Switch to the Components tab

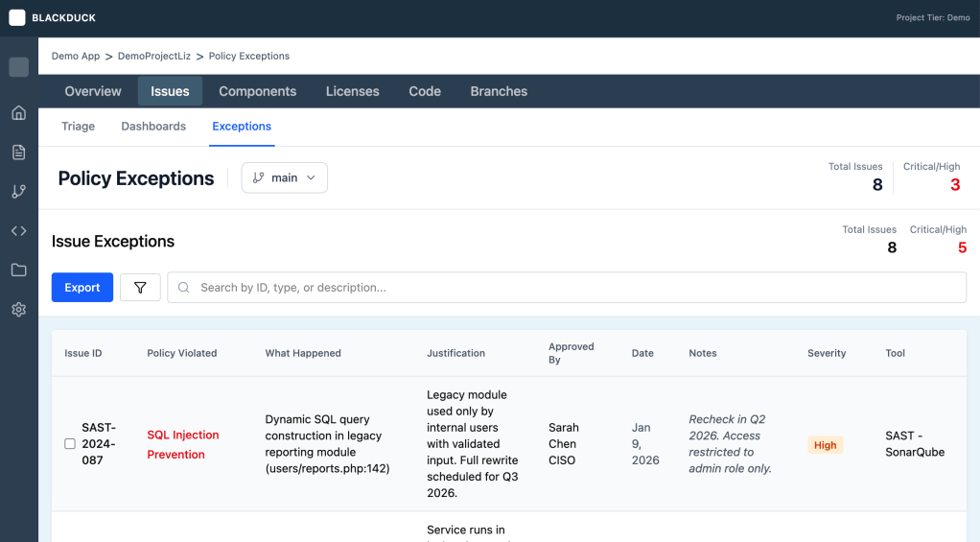257,91
